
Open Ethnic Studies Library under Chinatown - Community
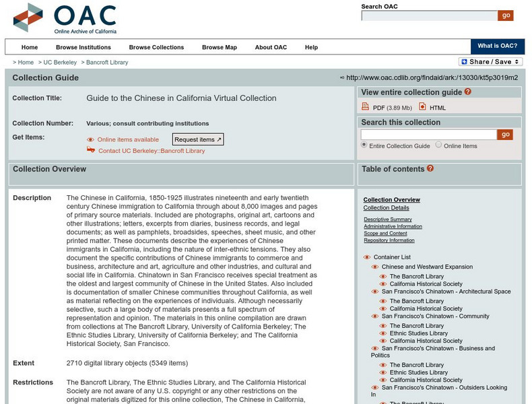[x=419, y=333]
